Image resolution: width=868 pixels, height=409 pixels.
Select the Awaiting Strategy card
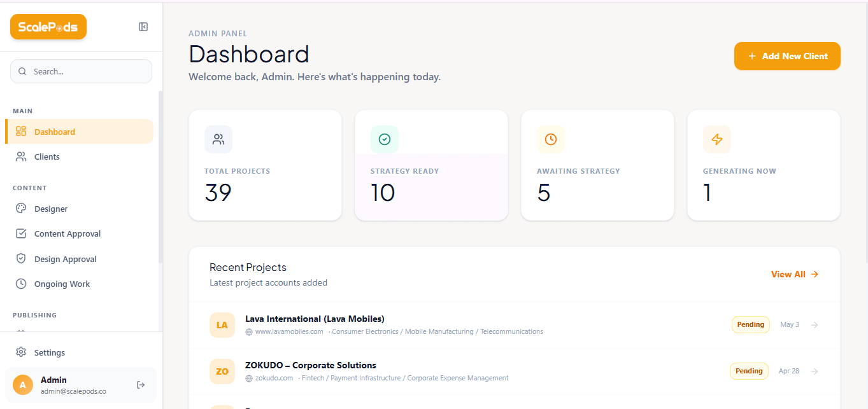597,165
